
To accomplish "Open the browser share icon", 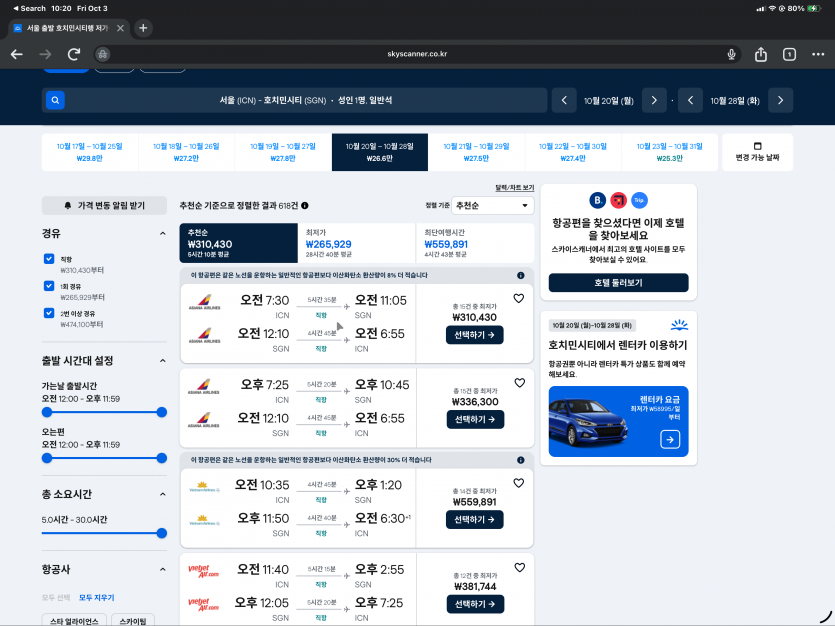I will tap(761, 54).
